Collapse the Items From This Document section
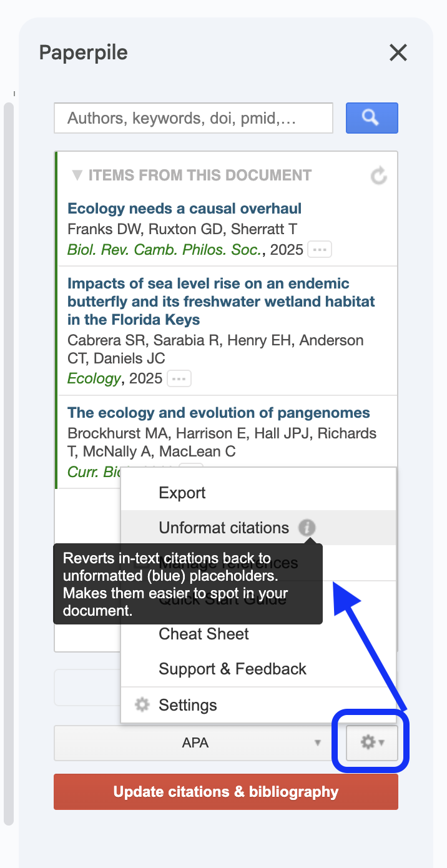This screenshot has height=868, width=447. pos(77,175)
